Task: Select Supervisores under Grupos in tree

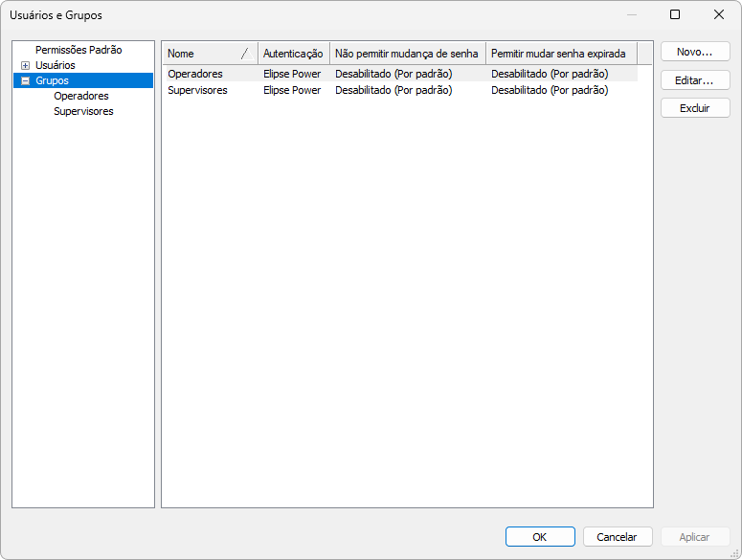Action: tap(83, 112)
